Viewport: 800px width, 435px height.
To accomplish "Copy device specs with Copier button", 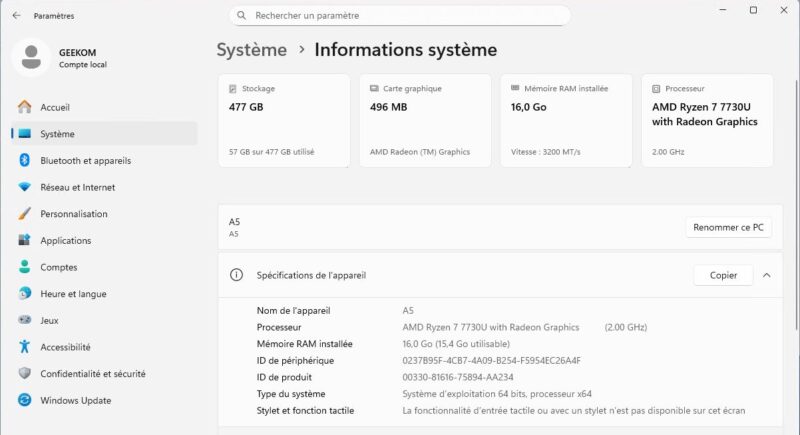I will pyautogui.click(x=723, y=275).
